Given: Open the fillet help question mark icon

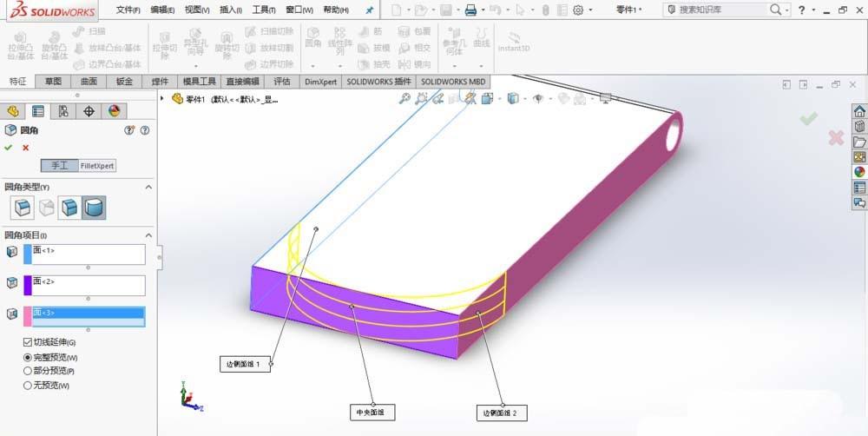Looking at the screenshot, I should coord(145,130).
